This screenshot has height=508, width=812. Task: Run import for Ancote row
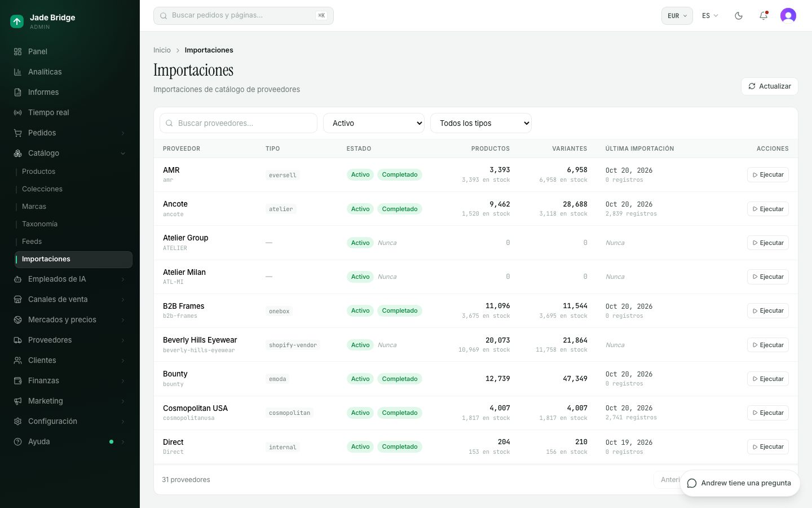click(x=767, y=209)
